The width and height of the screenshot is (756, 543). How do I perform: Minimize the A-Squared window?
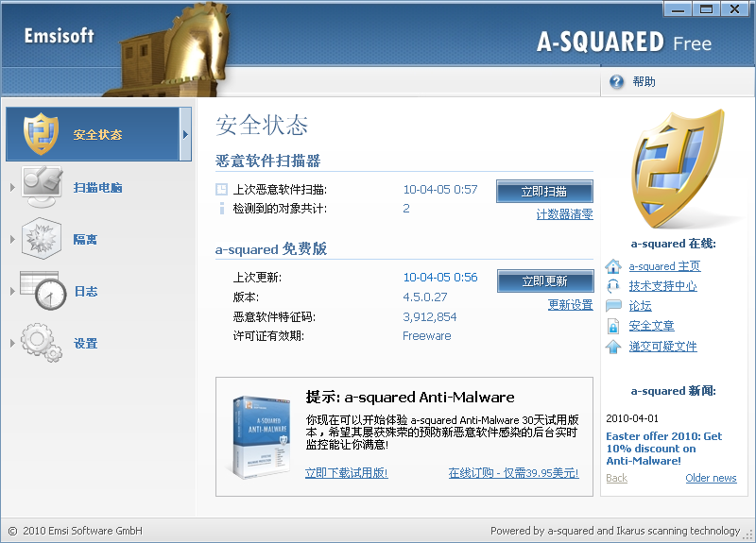pyautogui.click(x=678, y=9)
